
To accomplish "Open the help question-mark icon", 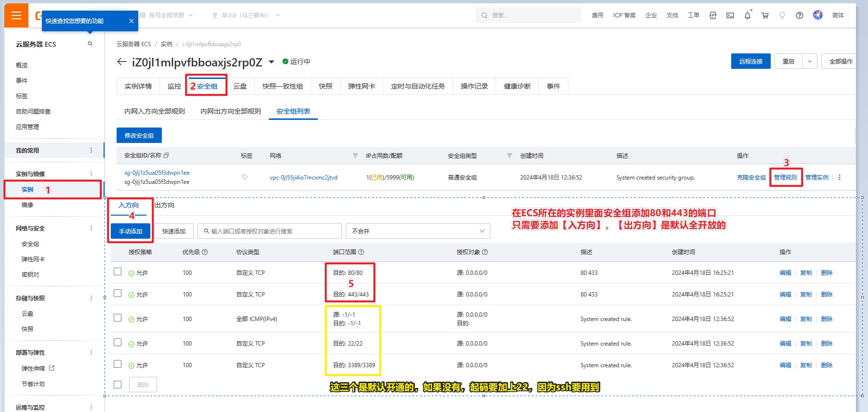I will pos(800,15).
